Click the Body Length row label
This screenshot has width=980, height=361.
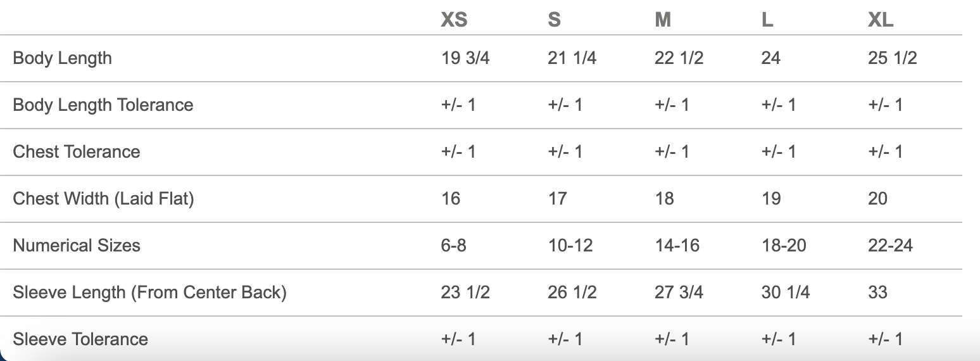point(62,58)
